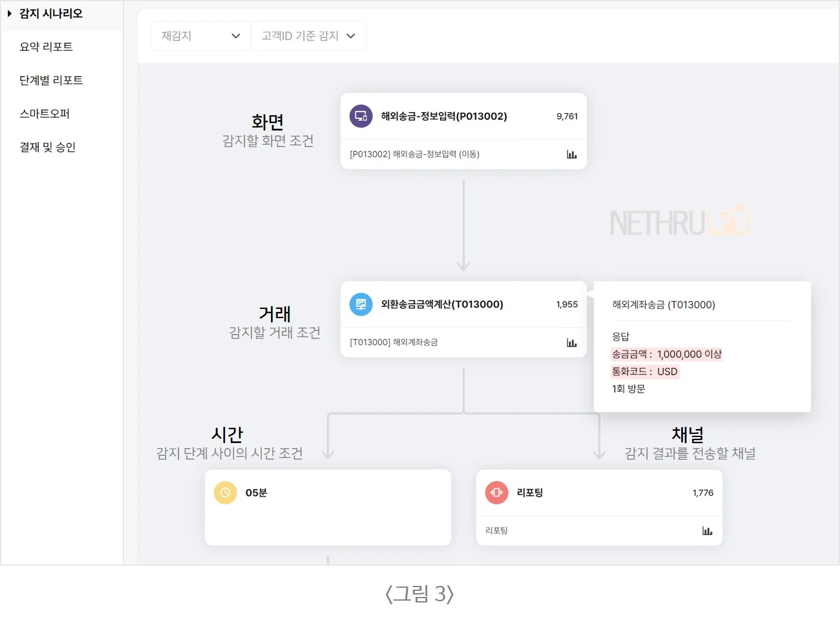This screenshot has height=619, width=840.
Task: Click the 1회 방문 text in the tooltip
Action: click(628, 389)
